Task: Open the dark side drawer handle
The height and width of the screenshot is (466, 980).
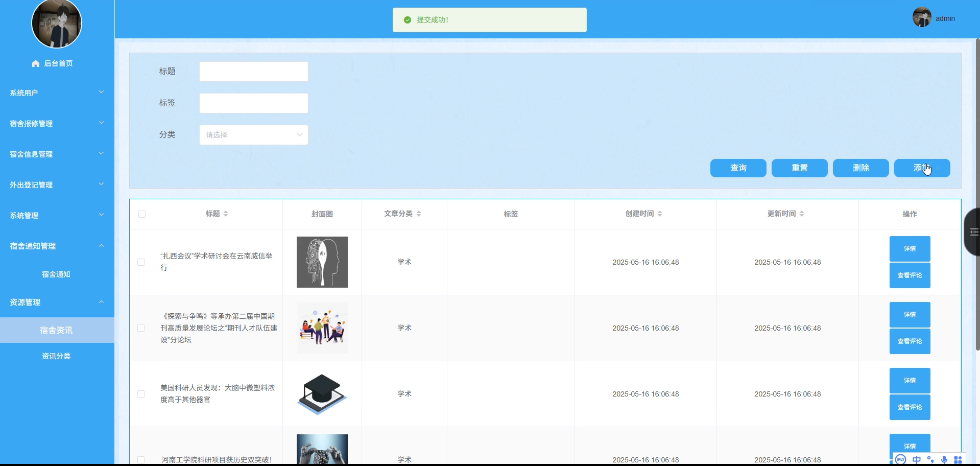Action: (x=972, y=232)
